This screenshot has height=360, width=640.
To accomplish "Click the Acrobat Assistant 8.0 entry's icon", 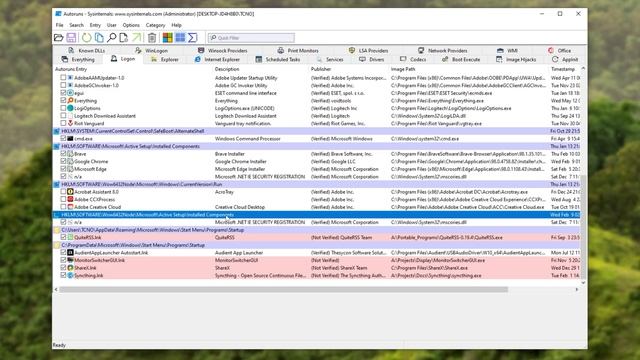I will [70, 192].
